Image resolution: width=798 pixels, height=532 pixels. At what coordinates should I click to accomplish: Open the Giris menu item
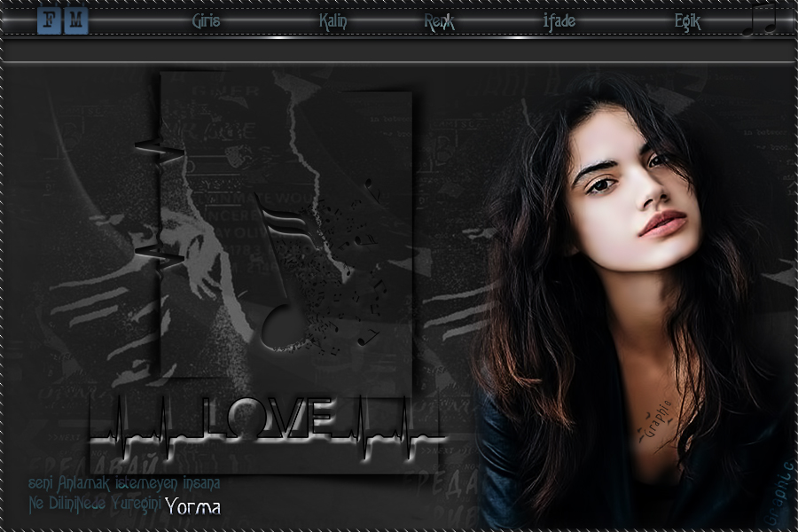207,22
